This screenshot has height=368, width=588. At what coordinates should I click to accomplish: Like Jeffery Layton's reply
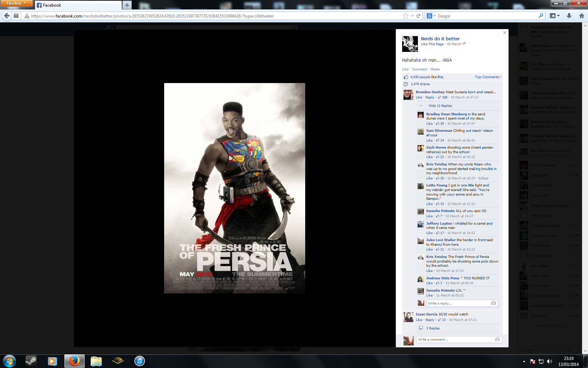click(429, 233)
